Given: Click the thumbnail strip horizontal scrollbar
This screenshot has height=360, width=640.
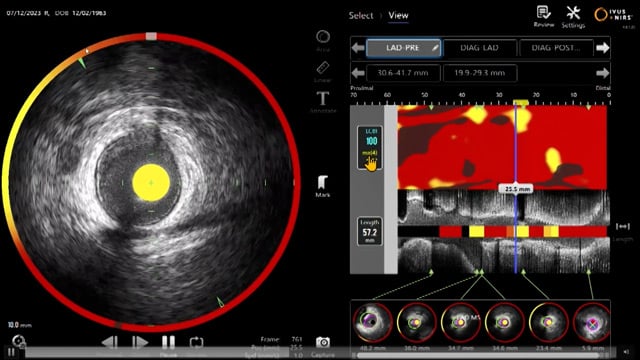Looking at the screenshot, I should point(478,356).
